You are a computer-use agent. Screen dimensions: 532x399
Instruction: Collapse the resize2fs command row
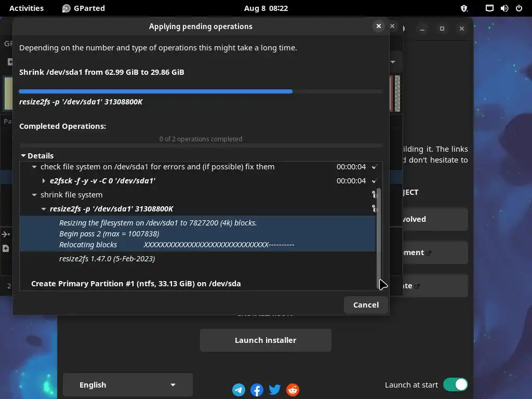point(44,209)
